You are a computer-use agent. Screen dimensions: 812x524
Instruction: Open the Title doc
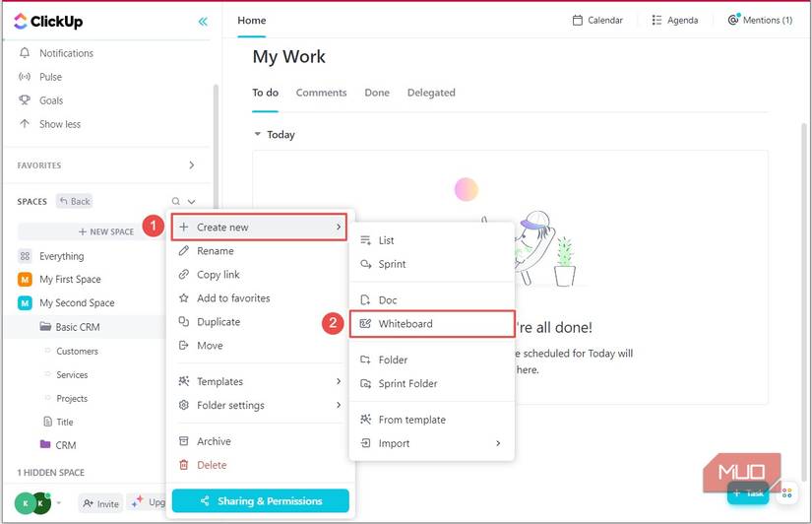(64, 422)
